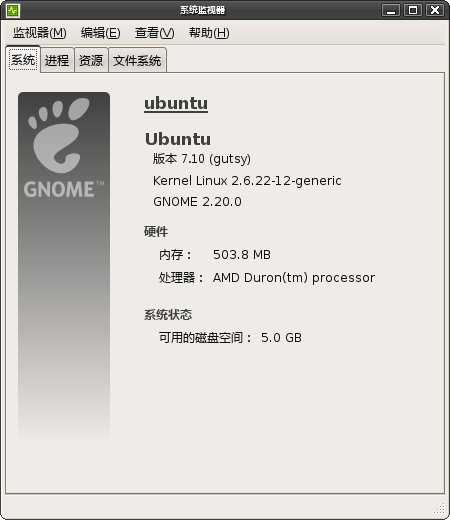Click the Ubuntu distribution heading

tap(178, 139)
